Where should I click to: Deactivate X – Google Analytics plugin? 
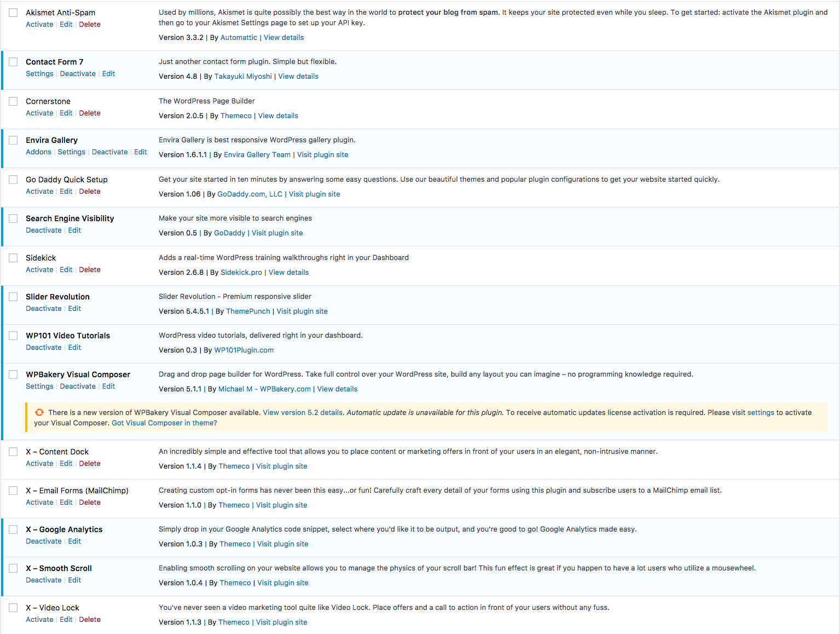pyautogui.click(x=44, y=541)
